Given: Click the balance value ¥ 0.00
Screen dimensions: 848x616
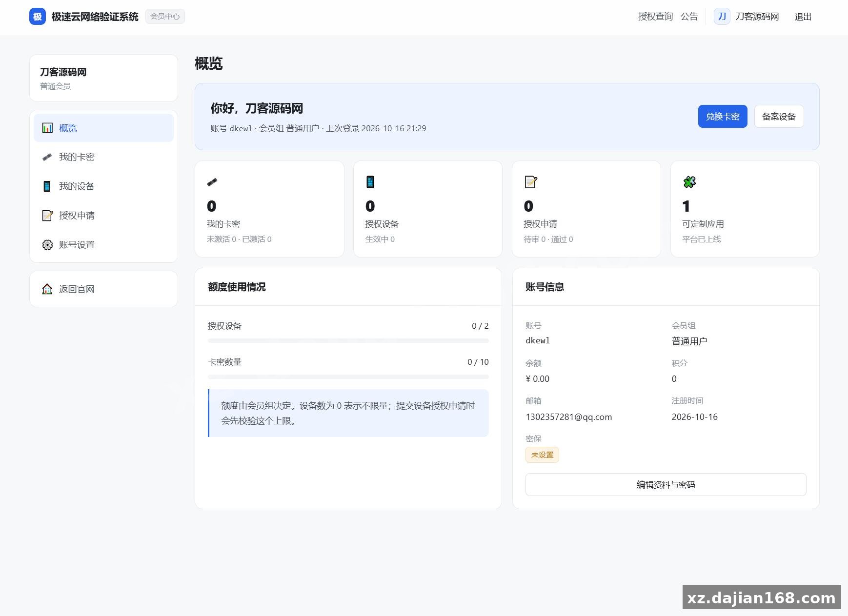Looking at the screenshot, I should (x=538, y=379).
